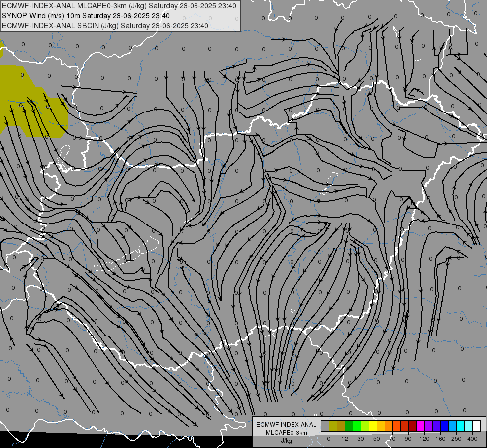Image resolution: width=487 pixels, height=448 pixels.
Task: Click the legend value 70
Action: tap(392, 439)
